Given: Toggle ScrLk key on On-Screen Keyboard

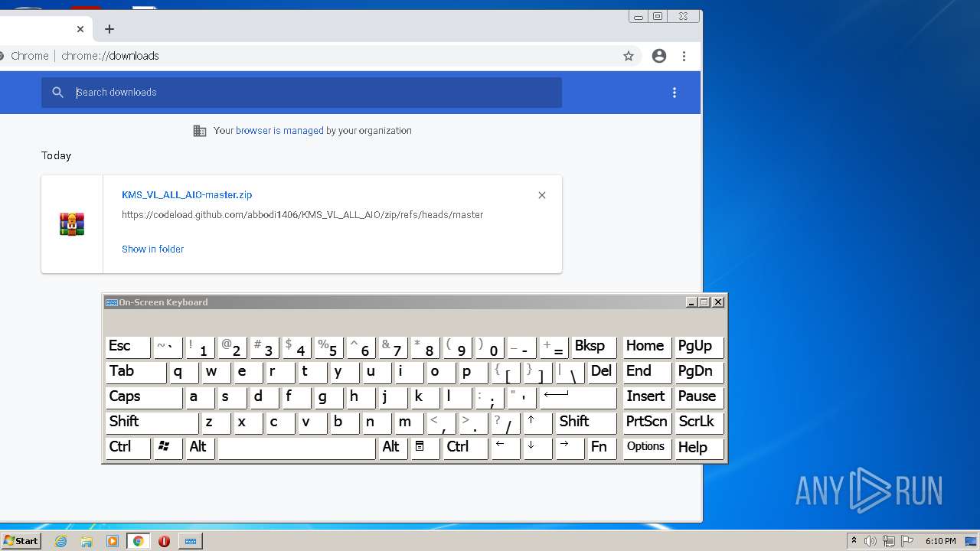Looking at the screenshot, I should coord(699,423).
